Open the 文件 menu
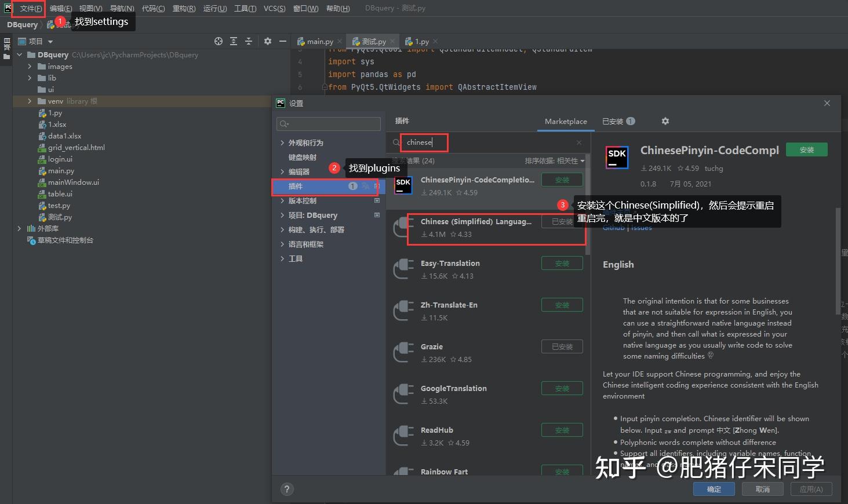The width and height of the screenshot is (848, 504). pyautogui.click(x=28, y=8)
